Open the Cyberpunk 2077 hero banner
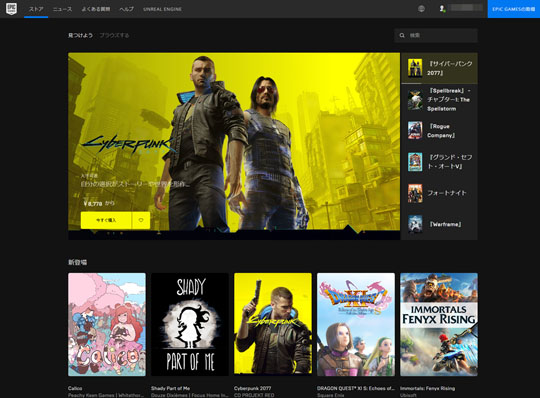Image resolution: width=540 pixels, height=398 pixels. coord(234,146)
